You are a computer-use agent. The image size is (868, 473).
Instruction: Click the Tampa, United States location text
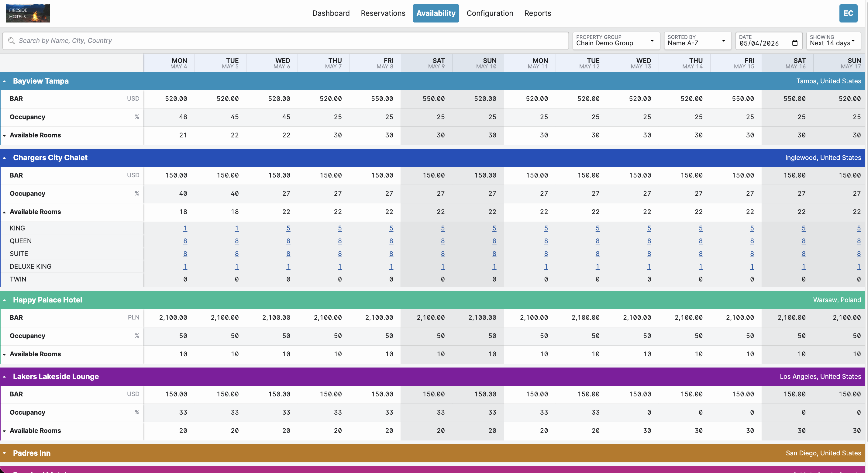click(828, 81)
